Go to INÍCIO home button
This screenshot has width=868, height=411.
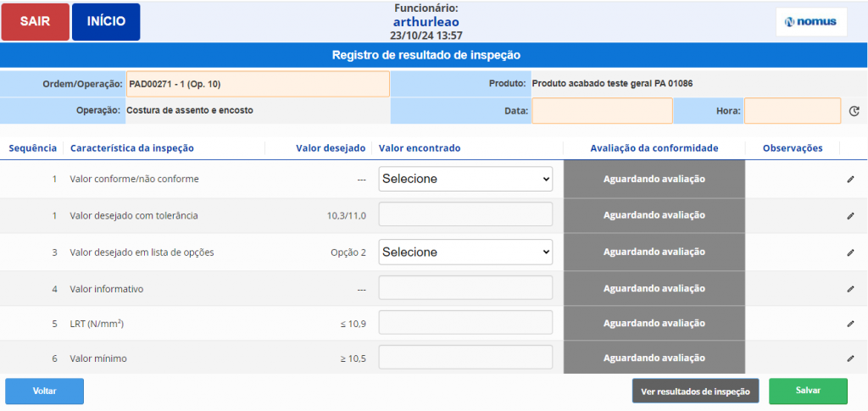[106, 22]
